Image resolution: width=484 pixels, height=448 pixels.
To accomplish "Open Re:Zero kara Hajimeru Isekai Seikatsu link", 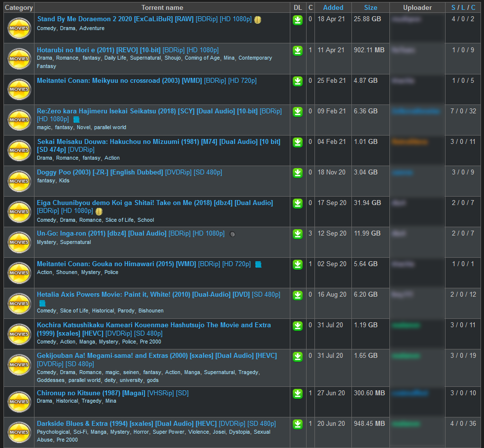I will pos(159,115).
